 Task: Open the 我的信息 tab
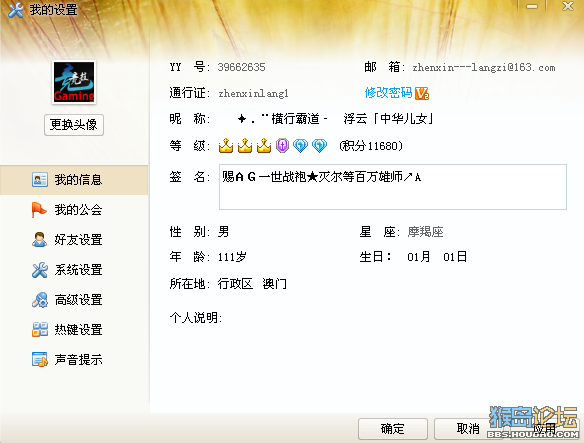click(x=74, y=180)
